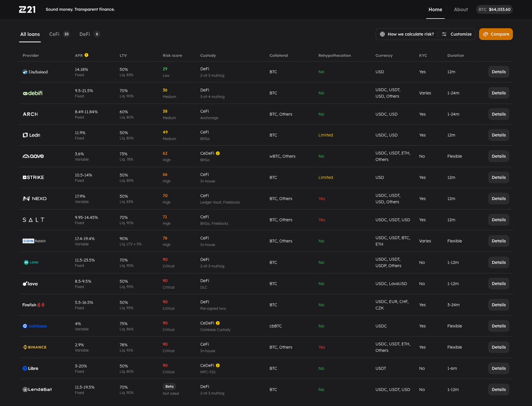Screen dimensions: 532x406
Task: Click debifi provider logo
Action: click(x=33, y=93)
